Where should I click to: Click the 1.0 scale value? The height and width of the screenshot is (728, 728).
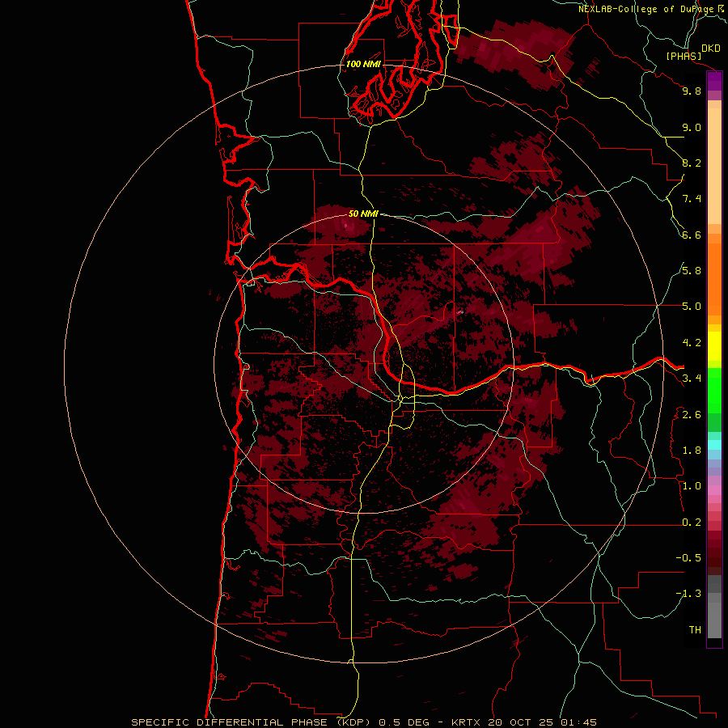(692, 486)
